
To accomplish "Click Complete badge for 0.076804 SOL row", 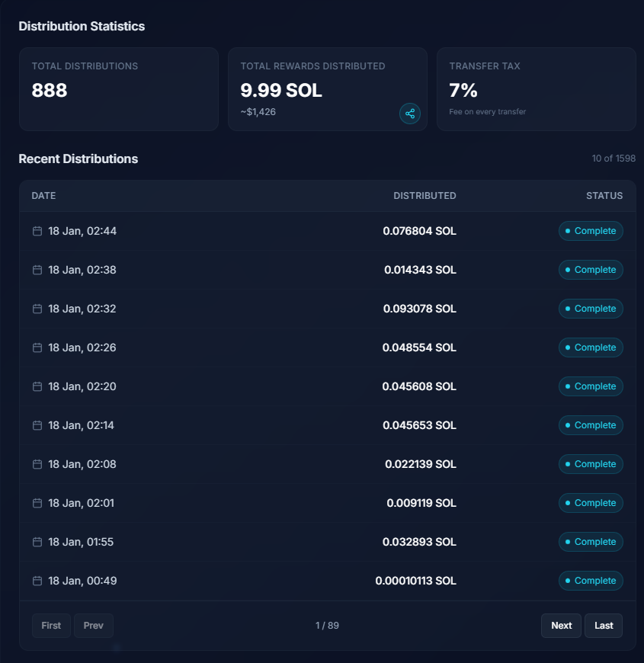I will point(591,231).
